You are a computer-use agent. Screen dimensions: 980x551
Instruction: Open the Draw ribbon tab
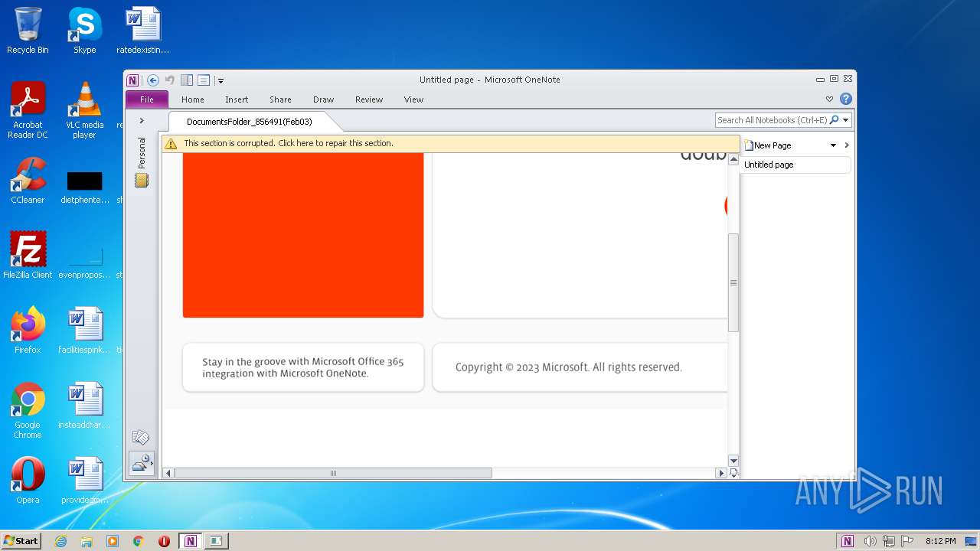(323, 99)
